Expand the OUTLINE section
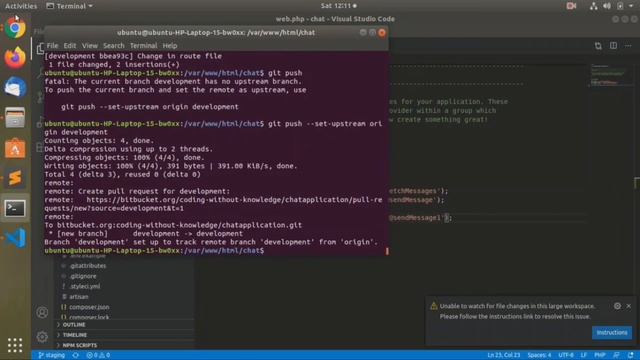This screenshot has width=640, height=360. click(x=74, y=324)
